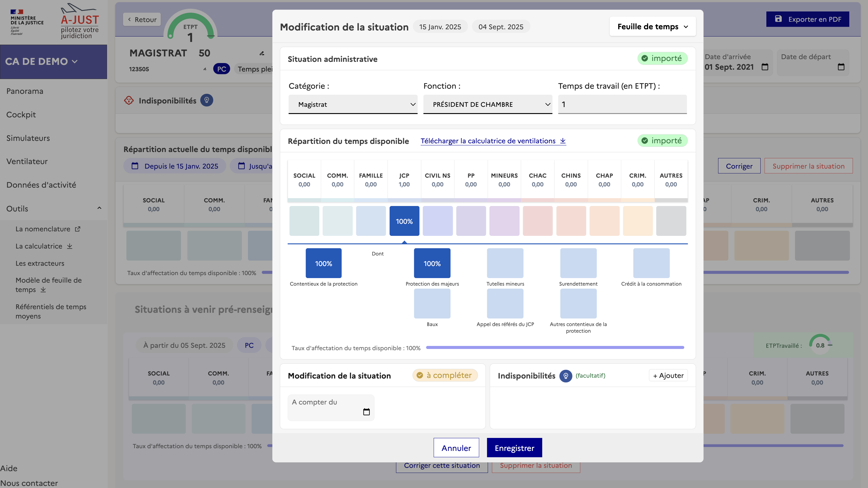The image size is (868, 488).
Task: Select the Surendettement sub-category tile
Action: 578,263
